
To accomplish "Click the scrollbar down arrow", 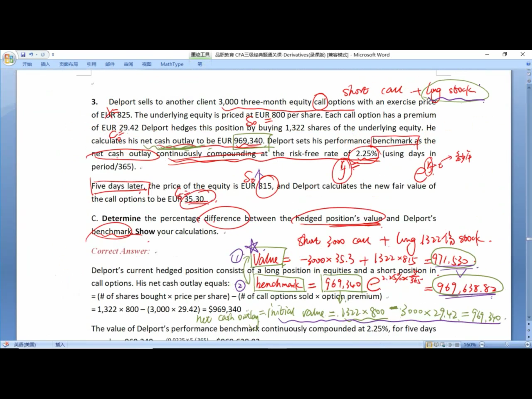I will pos(529,317).
